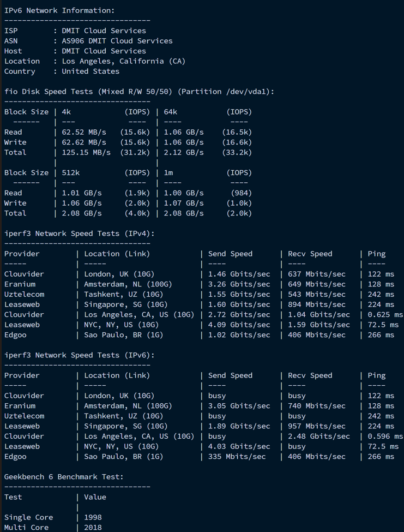This screenshot has height=532, width=404.
Task: Click 'Sao Paulo, BR (1G)' in IPv6 table
Action: coord(124,457)
